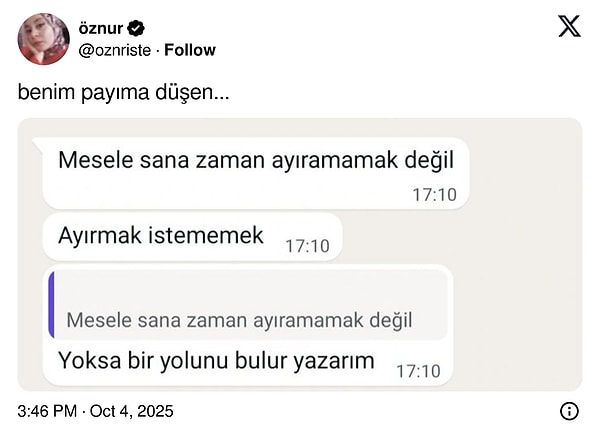This screenshot has height=441, width=600.
Task: Click the 'Mesele sana zaman ayıramamak değil' bubble
Action: 256,173
